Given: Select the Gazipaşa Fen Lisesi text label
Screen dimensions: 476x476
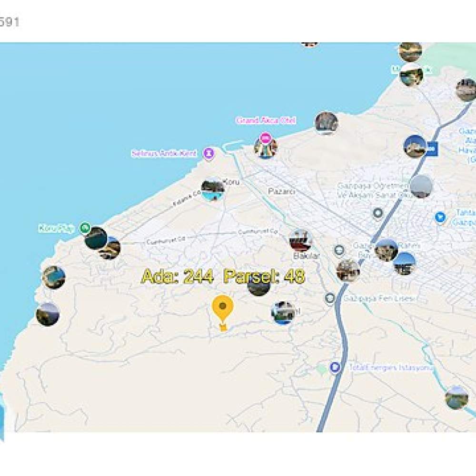Looking at the screenshot, I should click(379, 298).
